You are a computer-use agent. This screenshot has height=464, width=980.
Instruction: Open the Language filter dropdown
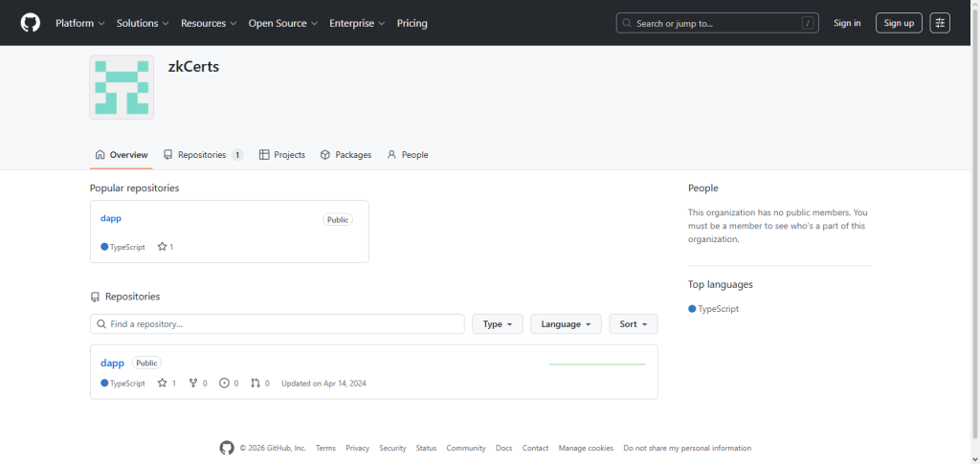point(567,324)
